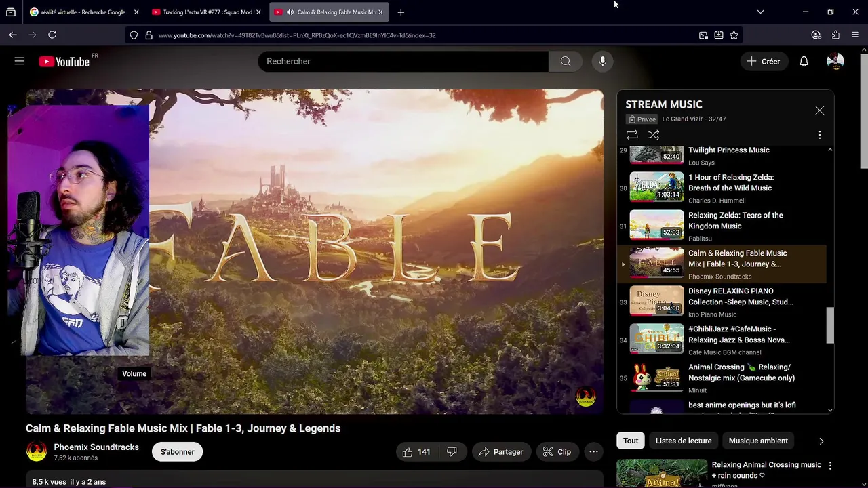Open Phoemix Soundtracks channel avatar
Screen dimensions: 868x488
point(37,451)
